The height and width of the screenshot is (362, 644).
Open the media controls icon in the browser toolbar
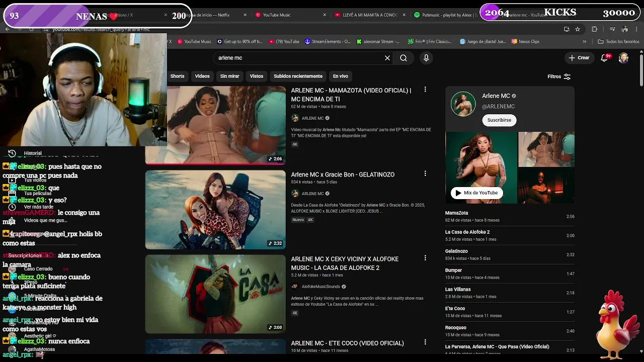point(612,29)
